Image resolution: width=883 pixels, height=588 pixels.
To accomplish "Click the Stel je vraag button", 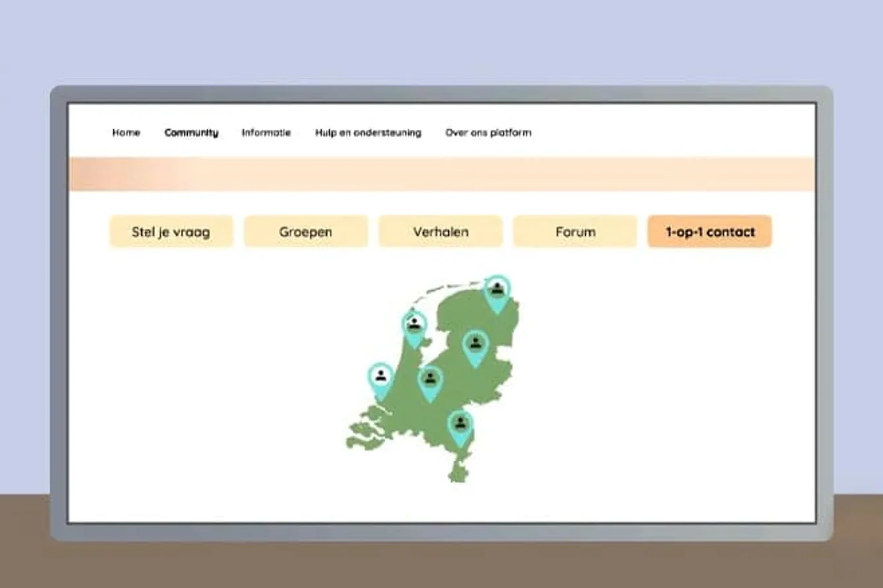I will [x=171, y=232].
